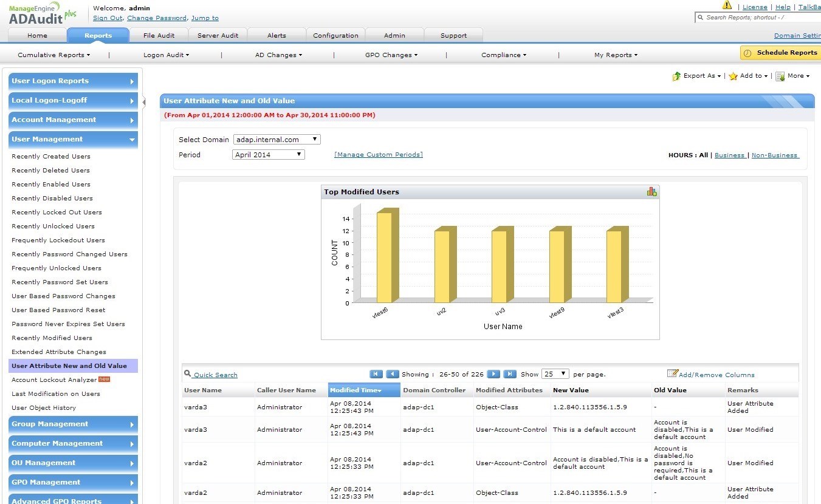The image size is (821, 504).
Task: Click the chart type icon in Top Modified Users
Action: coord(651,192)
